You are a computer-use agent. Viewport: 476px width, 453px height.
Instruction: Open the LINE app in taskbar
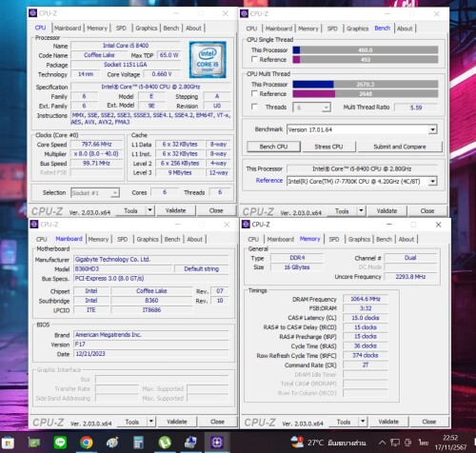coord(60,443)
